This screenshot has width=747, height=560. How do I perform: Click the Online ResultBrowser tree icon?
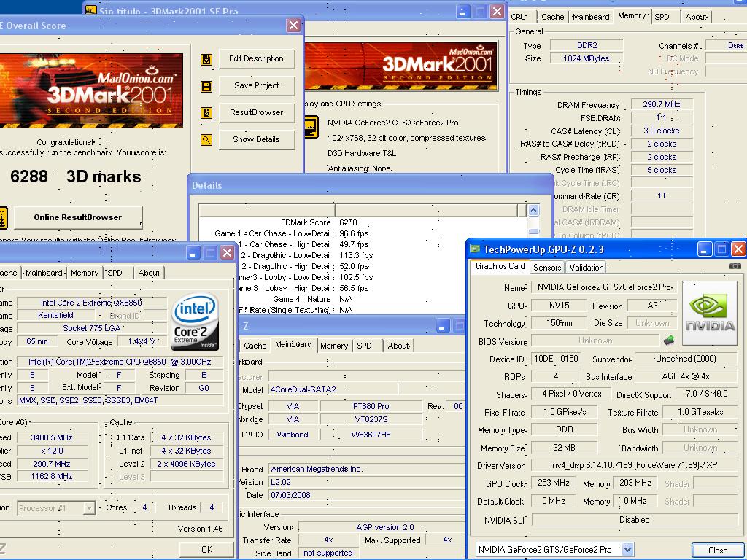pyautogui.click(x=3, y=218)
